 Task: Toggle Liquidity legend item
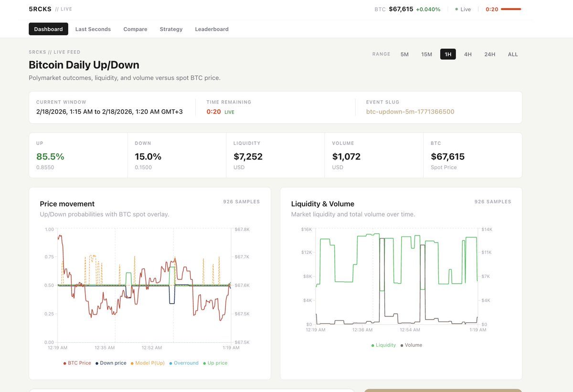click(383, 345)
